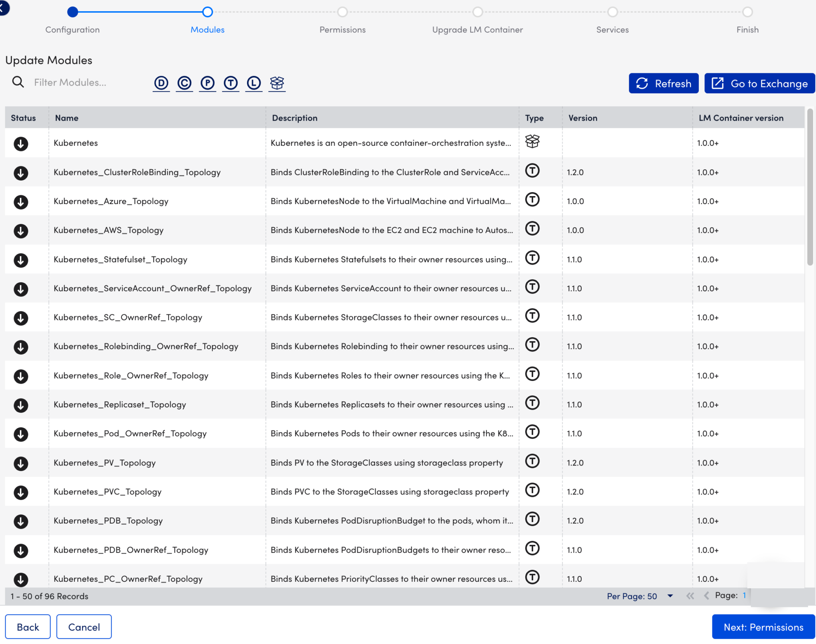Viewport: 816px width, 644px height.
Task: Select the TopologySource (T) filter icon
Action: [230, 83]
